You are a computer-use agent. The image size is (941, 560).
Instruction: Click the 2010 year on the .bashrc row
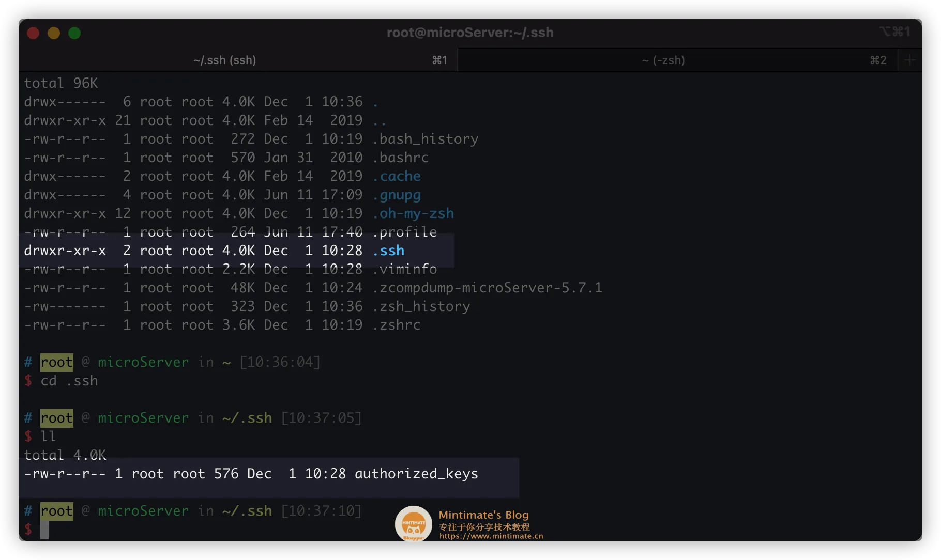pos(346,158)
